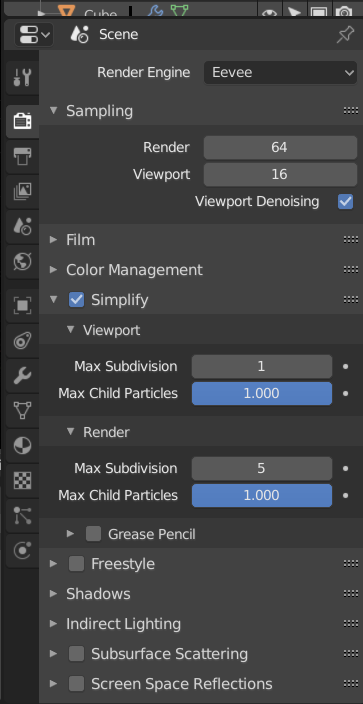Animate Render Max Subdivision dot
Viewport: 363px width, 704px height.
pyautogui.click(x=345, y=468)
